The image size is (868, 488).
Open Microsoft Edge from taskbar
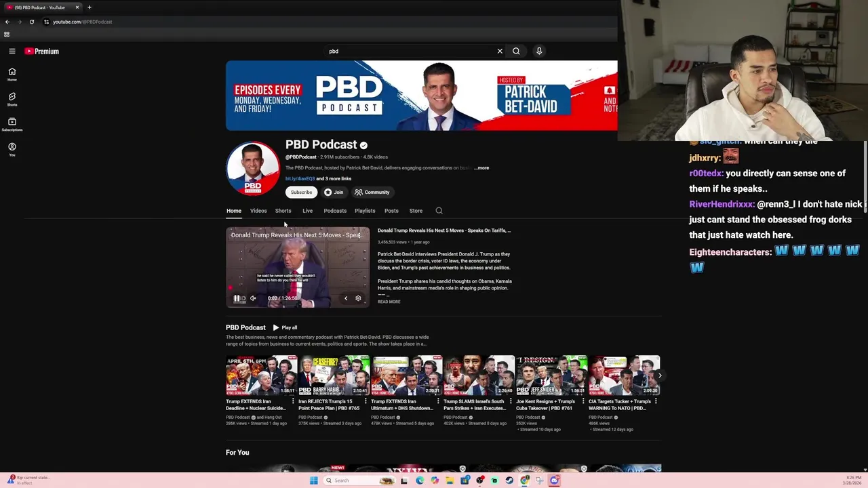(x=420, y=481)
